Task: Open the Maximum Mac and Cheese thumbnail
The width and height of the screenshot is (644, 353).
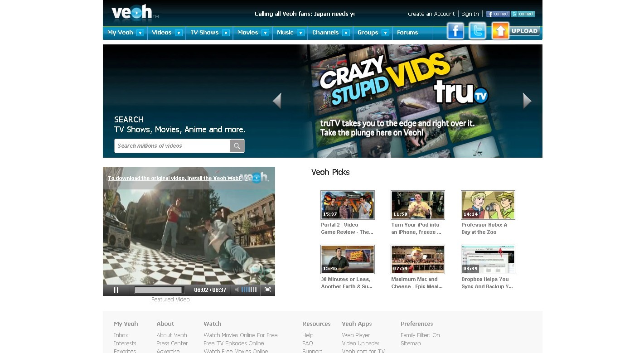Action: click(x=418, y=259)
